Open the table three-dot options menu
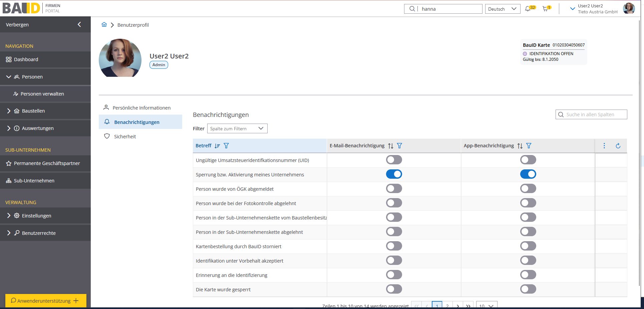644x309 pixels. [x=604, y=146]
